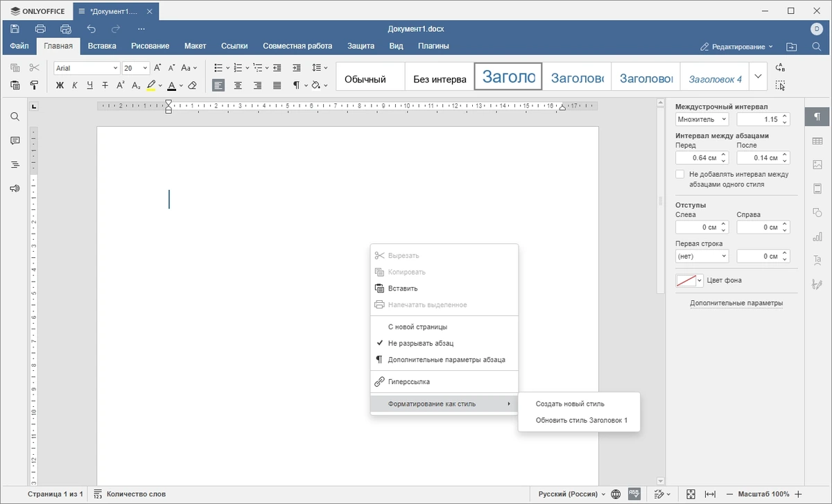Click Количество слов in status bar

(130, 494)
